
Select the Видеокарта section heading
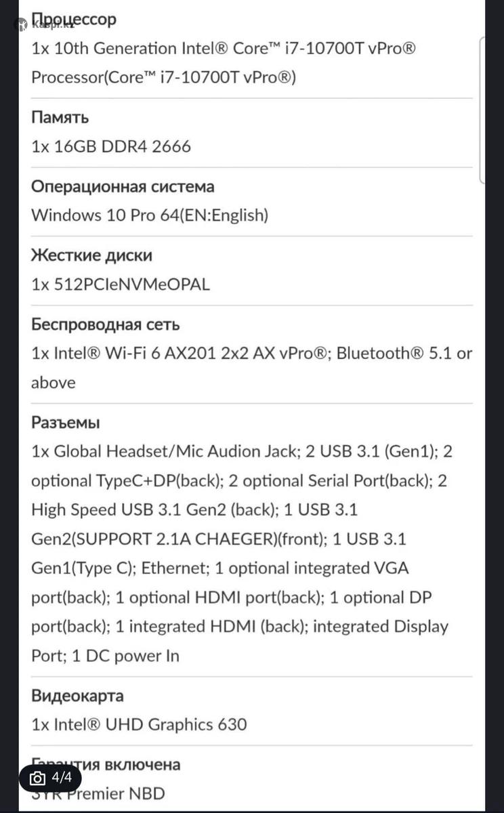coord(77,696)
